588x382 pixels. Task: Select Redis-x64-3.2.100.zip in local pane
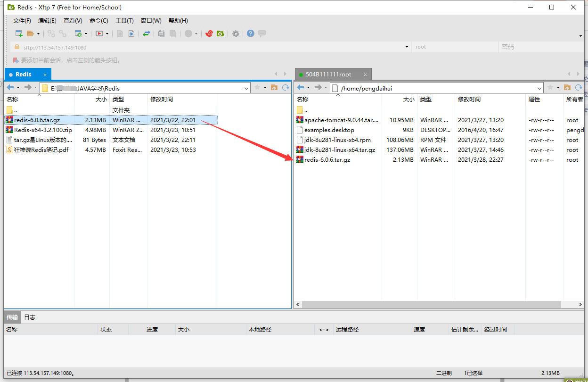[x=111, y=130]
